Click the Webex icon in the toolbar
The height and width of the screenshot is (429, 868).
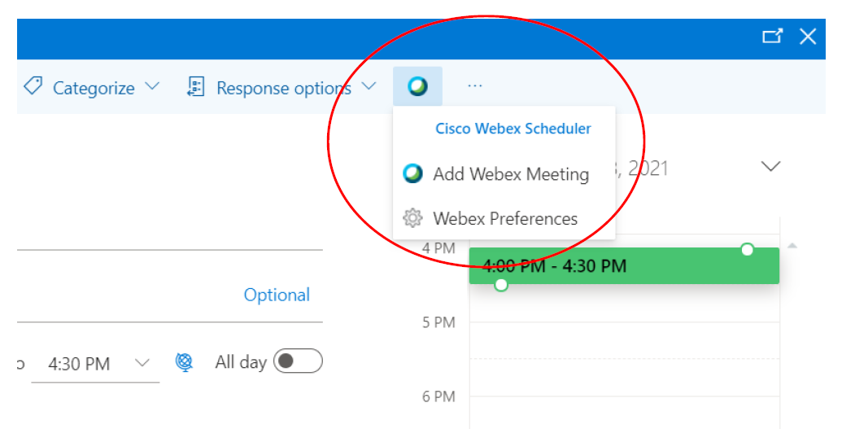417,86
